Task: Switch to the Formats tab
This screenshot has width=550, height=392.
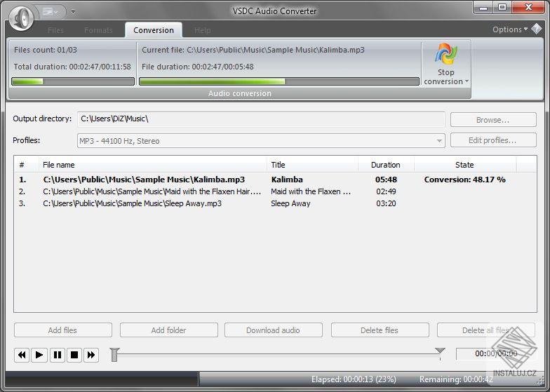Action: 98,30
